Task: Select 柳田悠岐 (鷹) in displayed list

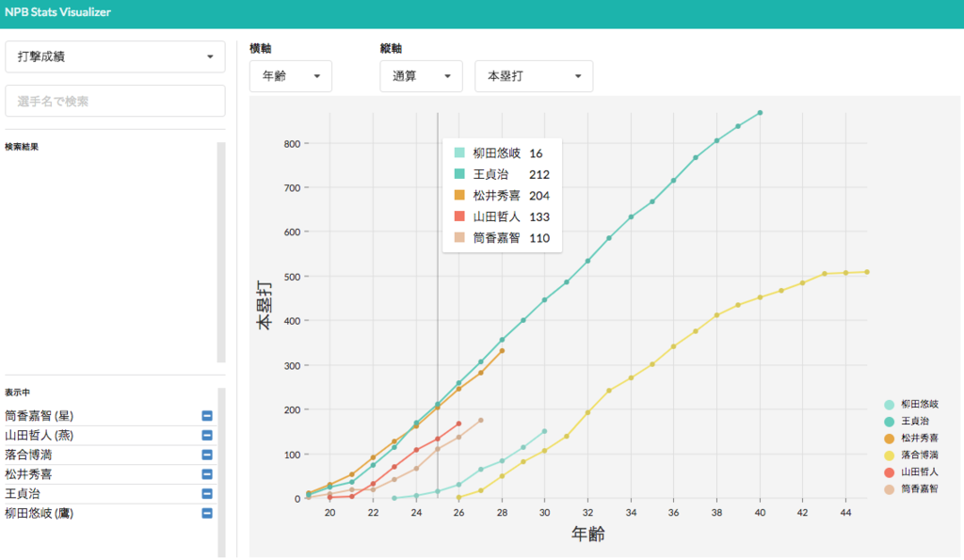Action: (x=40, y=513)
